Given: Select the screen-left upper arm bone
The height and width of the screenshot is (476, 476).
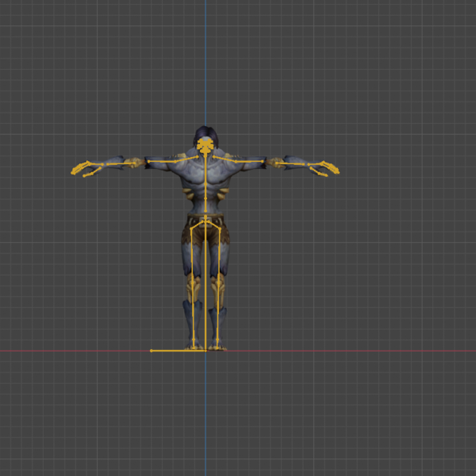Looking at the screenshot, I should click(x=162, y=162).
